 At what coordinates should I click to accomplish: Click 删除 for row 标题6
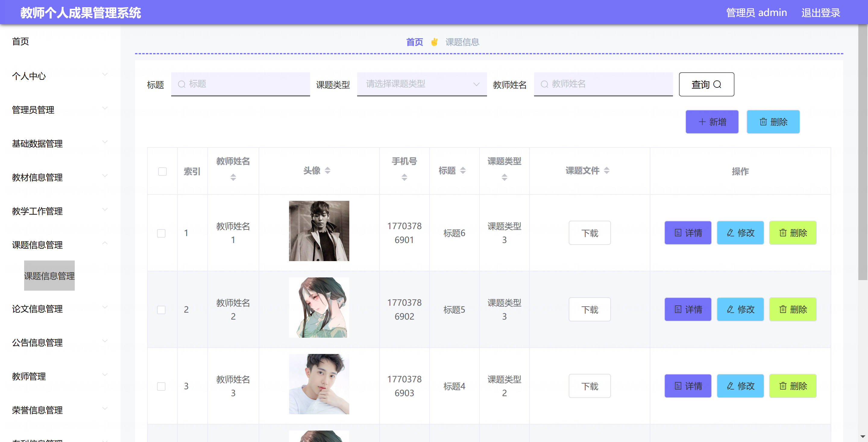point(793,233)
